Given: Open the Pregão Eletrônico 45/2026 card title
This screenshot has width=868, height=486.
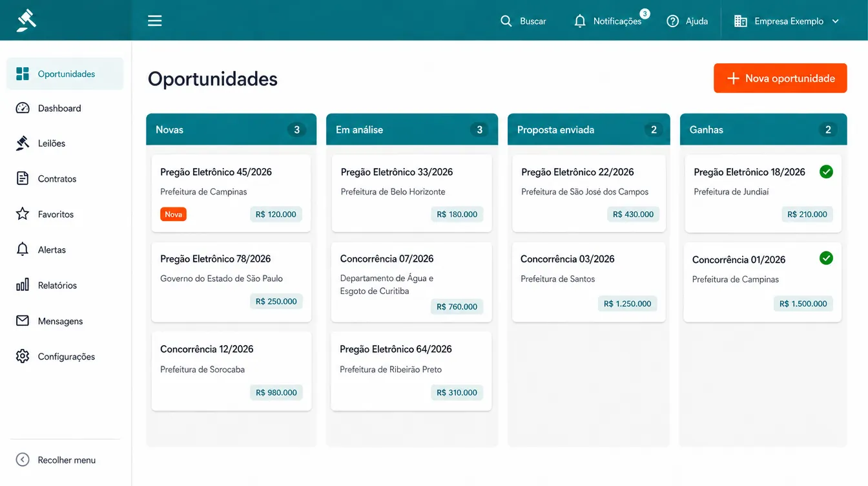Looking at the screenshot, I should click(x=216, y=172).
